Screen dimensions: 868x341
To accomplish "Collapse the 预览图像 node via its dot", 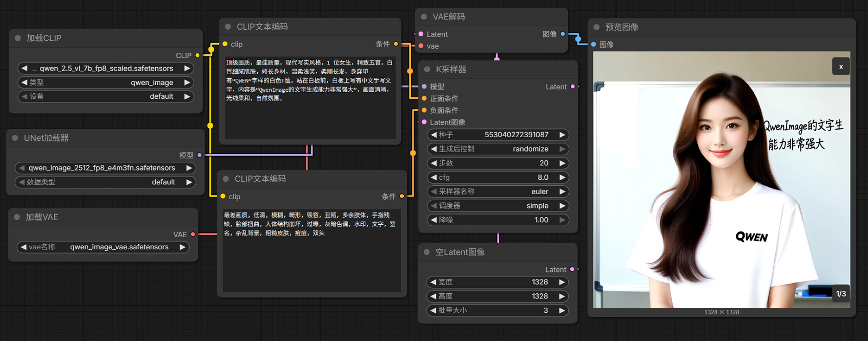I will [596, 27].
